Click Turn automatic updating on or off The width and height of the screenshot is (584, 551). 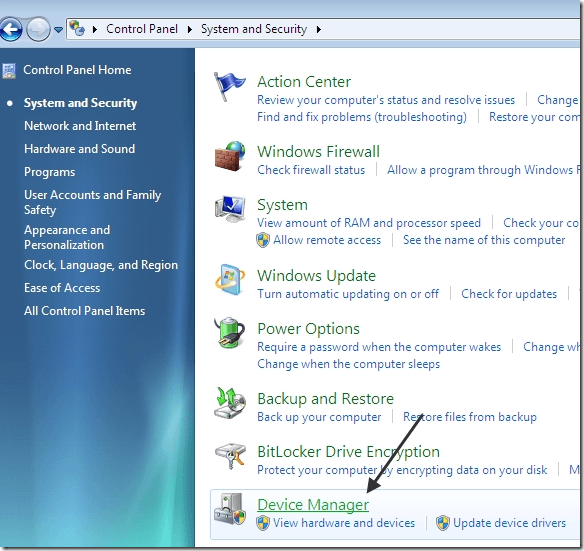click(x=348, y=294)
